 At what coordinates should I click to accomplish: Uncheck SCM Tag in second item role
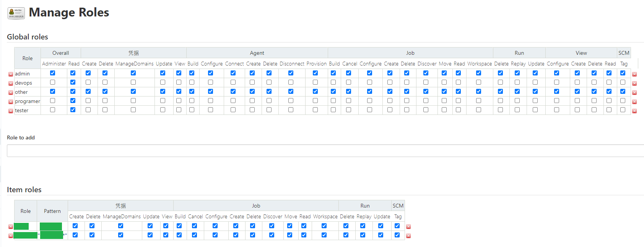(x=397, y=235)
